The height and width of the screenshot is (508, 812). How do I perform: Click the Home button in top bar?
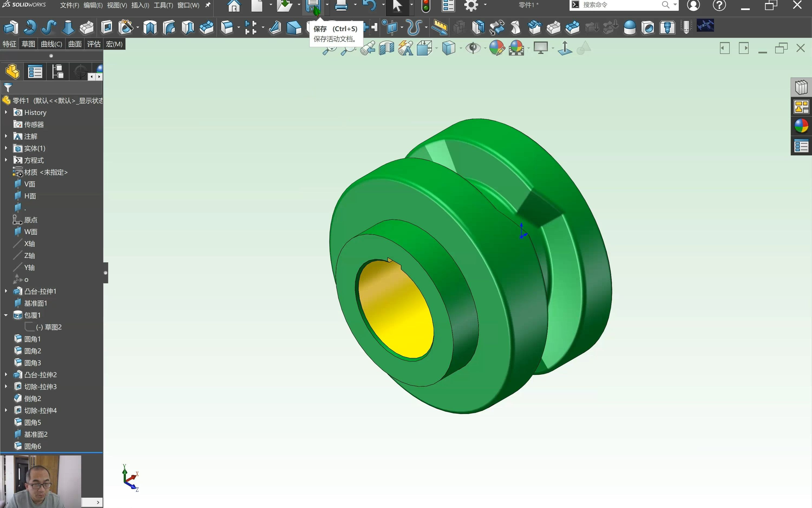coord(234,6)
